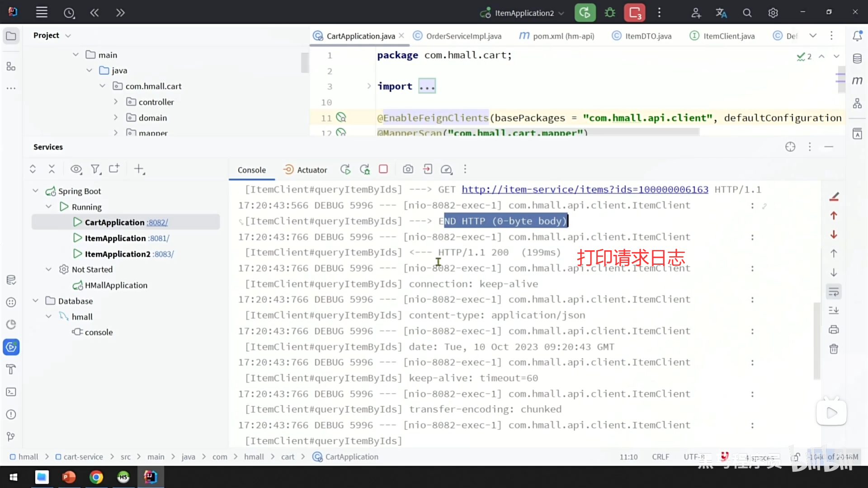Screen dimensions: 868x488
Task: Open the Terminal tool window
Action: point(11,392)
